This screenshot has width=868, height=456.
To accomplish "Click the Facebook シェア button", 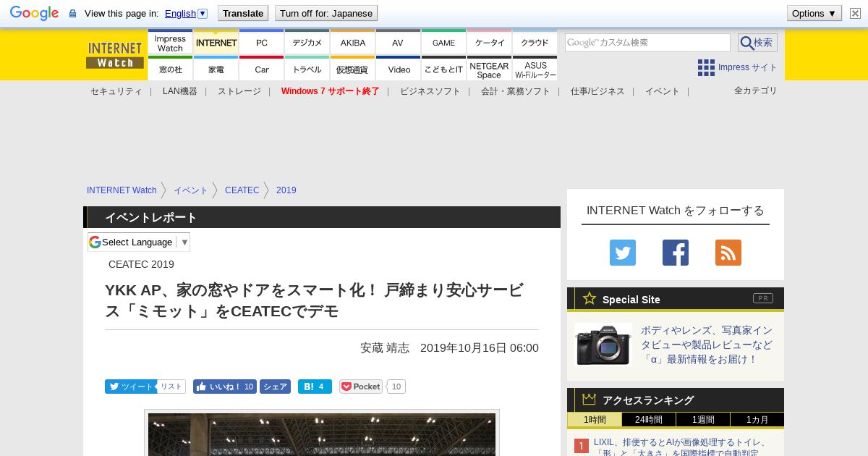I will coord(275,387).
